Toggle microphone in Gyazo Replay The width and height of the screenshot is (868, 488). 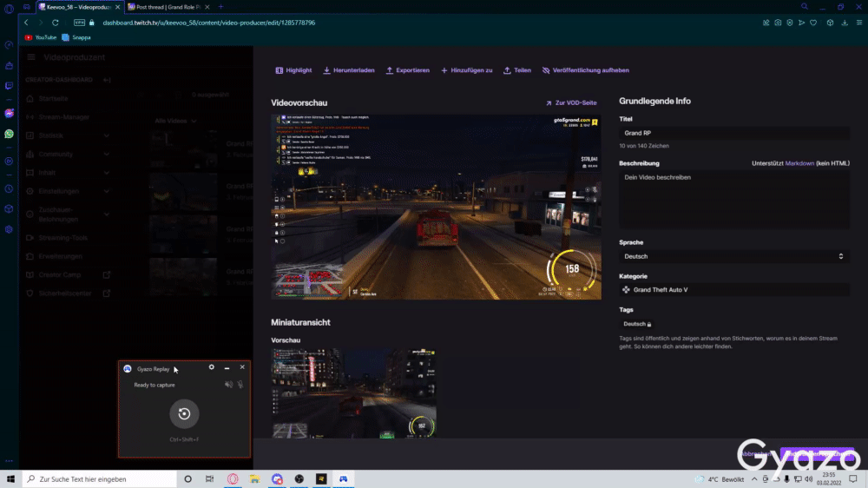(x=240, y=385)
